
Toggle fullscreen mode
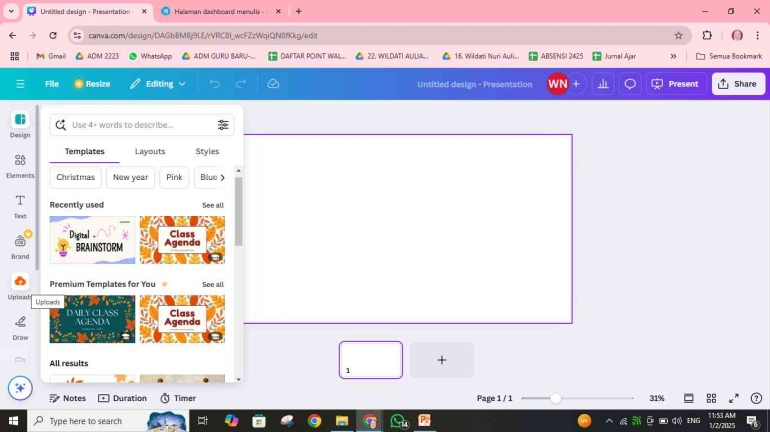pos(733,398)
